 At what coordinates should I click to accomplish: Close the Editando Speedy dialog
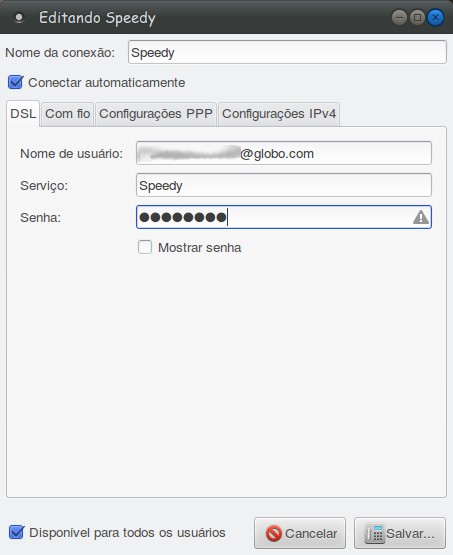(x=436, y=17)
